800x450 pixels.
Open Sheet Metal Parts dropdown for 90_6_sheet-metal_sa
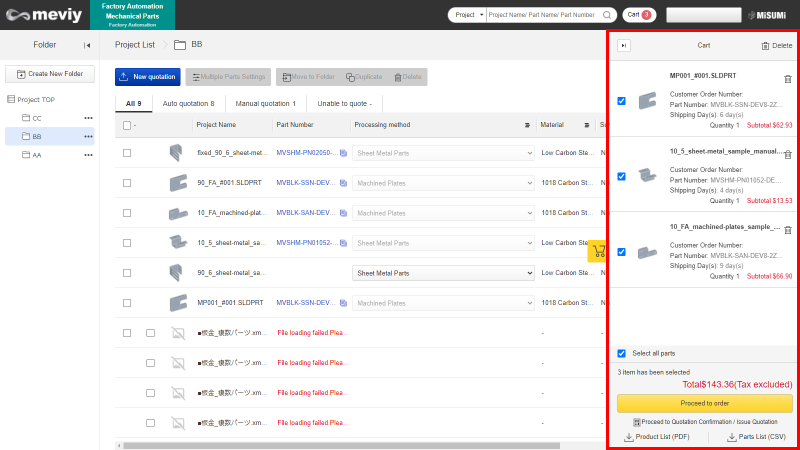(443, 273)
